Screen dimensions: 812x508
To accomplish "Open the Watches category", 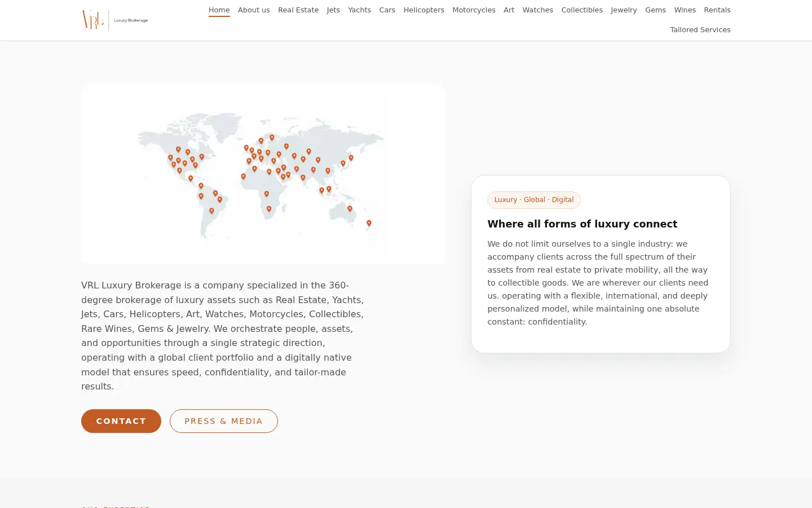I will [x=538, y=10].
